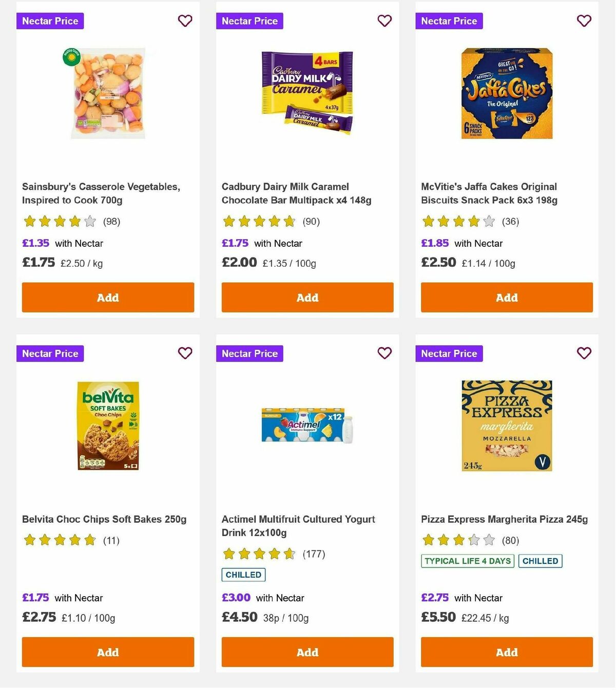The width and height of the screenshot is (616, 690).
Task: Click the Nectar Price badge on Pizza Express
Action: [449, 353]
